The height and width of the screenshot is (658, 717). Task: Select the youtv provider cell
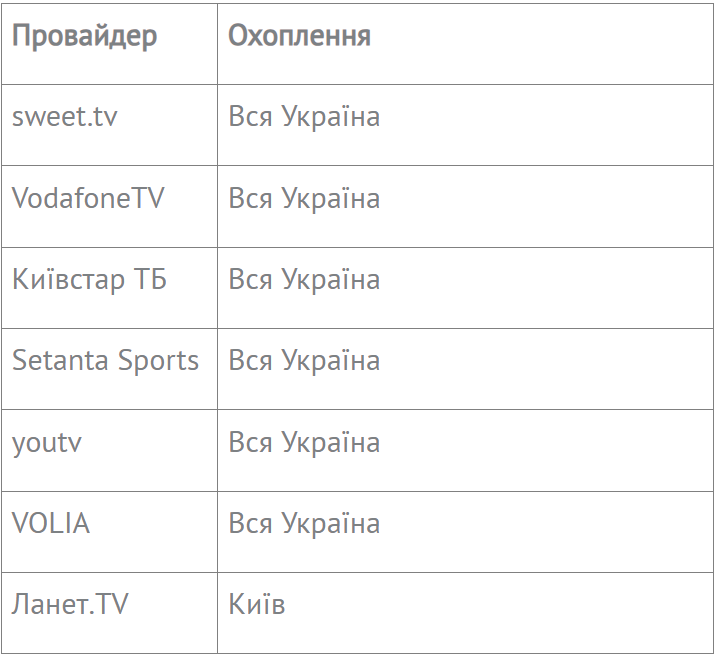(47, 442)
